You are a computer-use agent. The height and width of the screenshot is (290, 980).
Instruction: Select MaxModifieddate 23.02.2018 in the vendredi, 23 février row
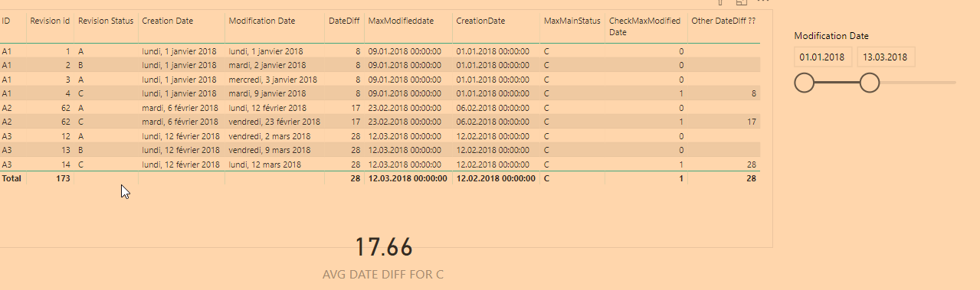(405, 122)
